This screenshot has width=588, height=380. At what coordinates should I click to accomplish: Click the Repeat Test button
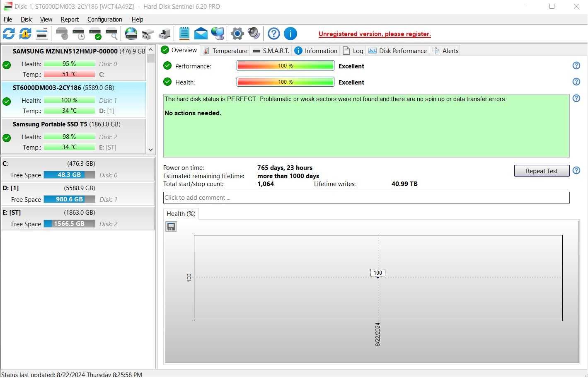pyautogui.click(x=542, y=171)
